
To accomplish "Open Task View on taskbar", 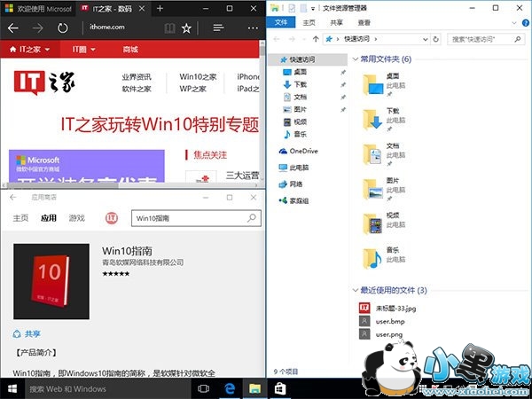I will 203,389.
